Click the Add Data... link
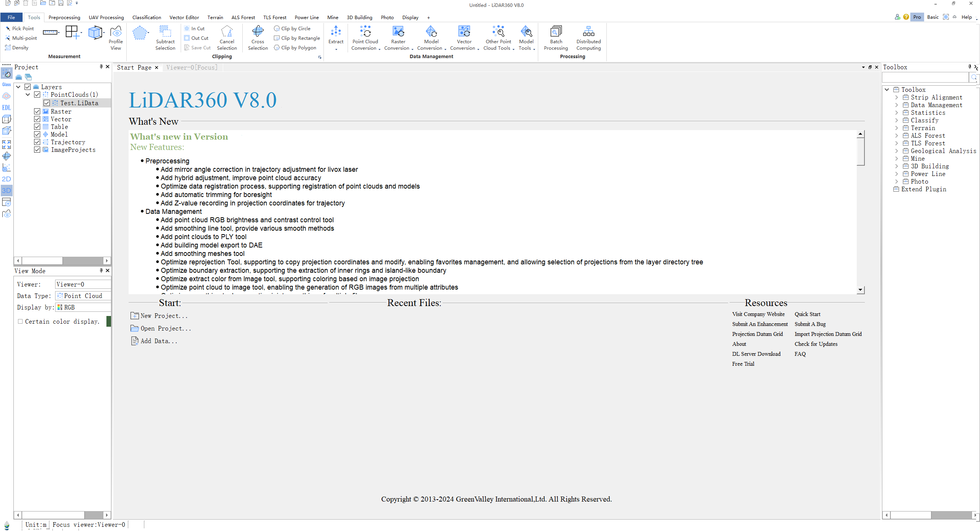980x531 pixels. pyautogui.click(x=154, y=341)
